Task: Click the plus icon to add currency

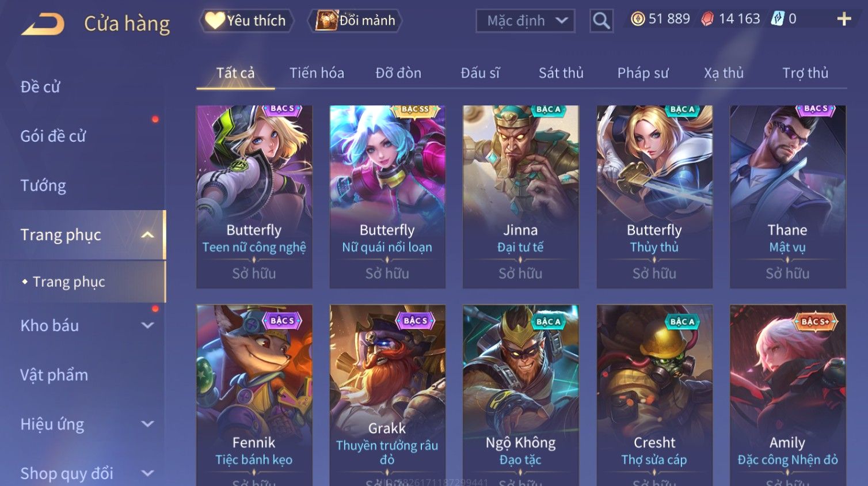Action: click(844, 19)
